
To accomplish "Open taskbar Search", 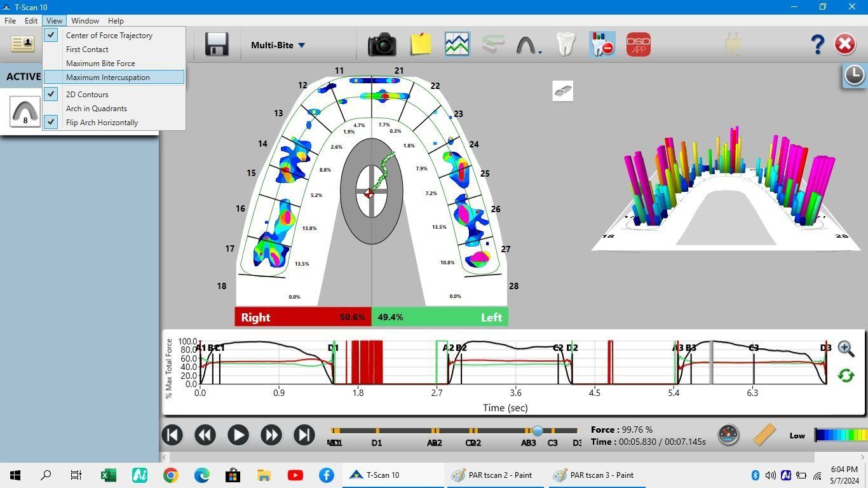I will point(46,475).
